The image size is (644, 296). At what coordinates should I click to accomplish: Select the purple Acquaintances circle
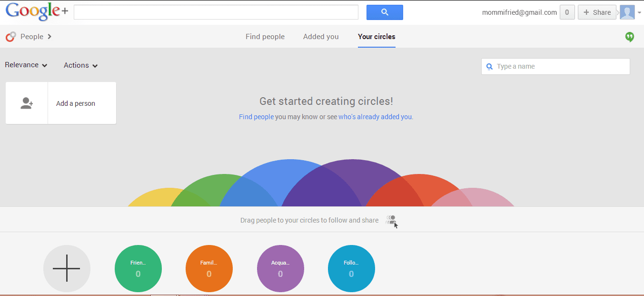point(280,268)
